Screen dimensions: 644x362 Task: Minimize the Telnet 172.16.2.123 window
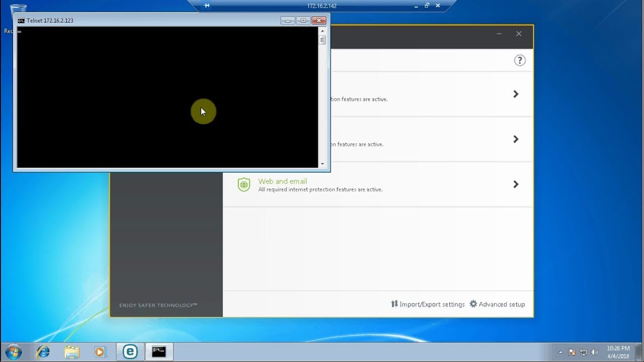pyautogui.click(x=288, y=21)
